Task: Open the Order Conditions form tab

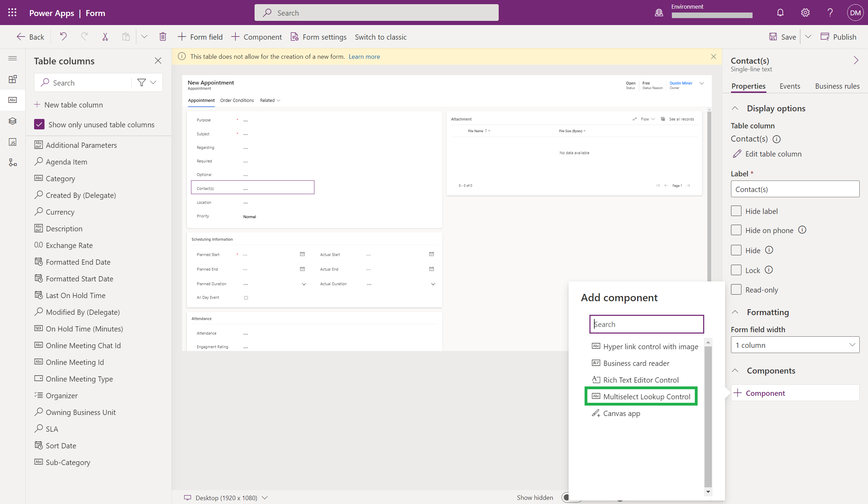Action: [x=236, y=100]
